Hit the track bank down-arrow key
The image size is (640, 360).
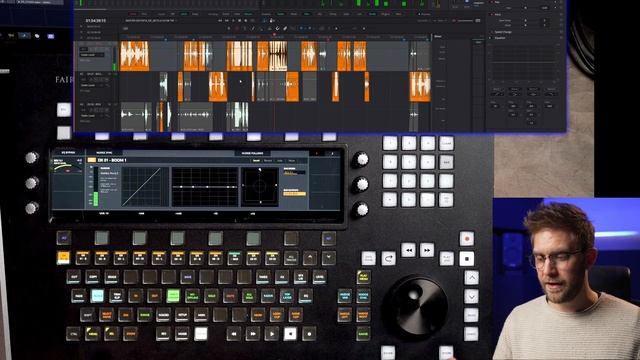click(329, 258)
